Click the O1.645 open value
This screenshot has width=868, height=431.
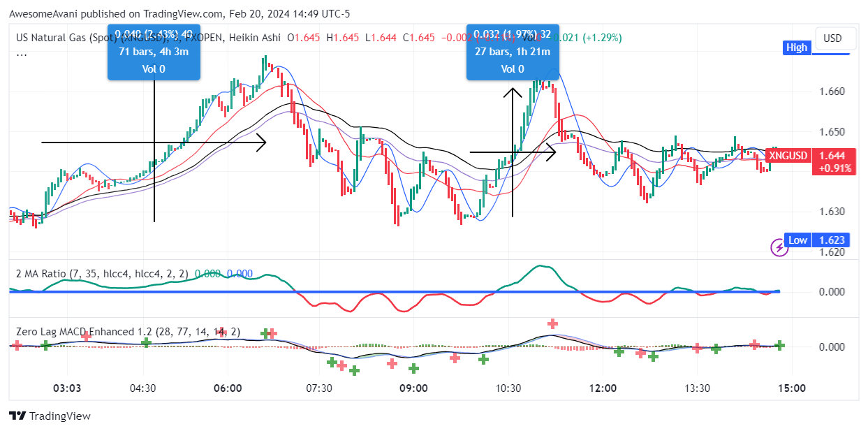click(304, 38)
